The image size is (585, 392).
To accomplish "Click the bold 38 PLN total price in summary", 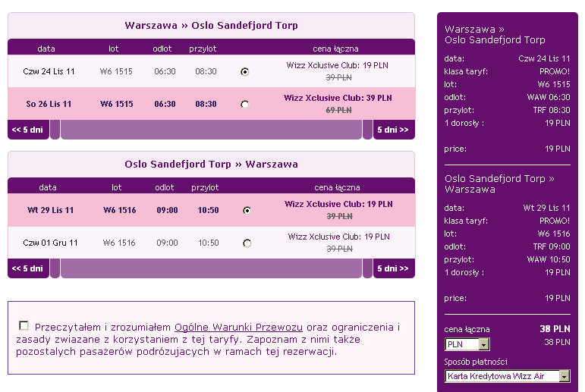I will 555,329.
